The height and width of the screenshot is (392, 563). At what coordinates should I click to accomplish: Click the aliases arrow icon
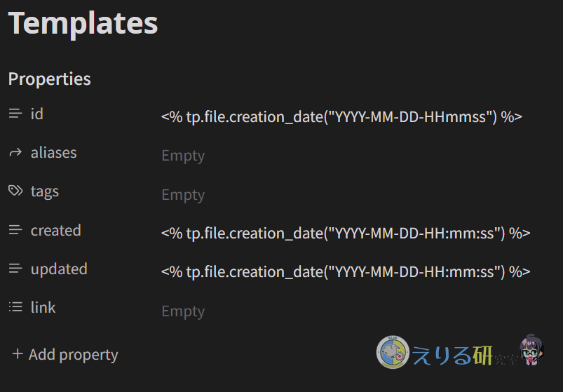[x=15, y=152]
